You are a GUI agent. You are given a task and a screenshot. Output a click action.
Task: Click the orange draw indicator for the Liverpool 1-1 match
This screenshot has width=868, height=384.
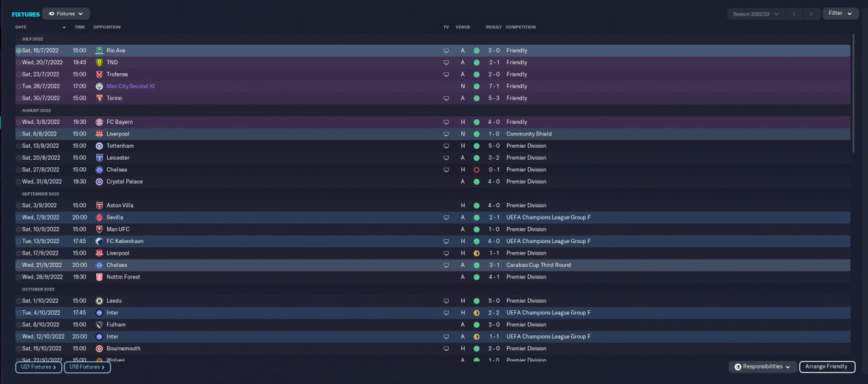click(476, 253)
